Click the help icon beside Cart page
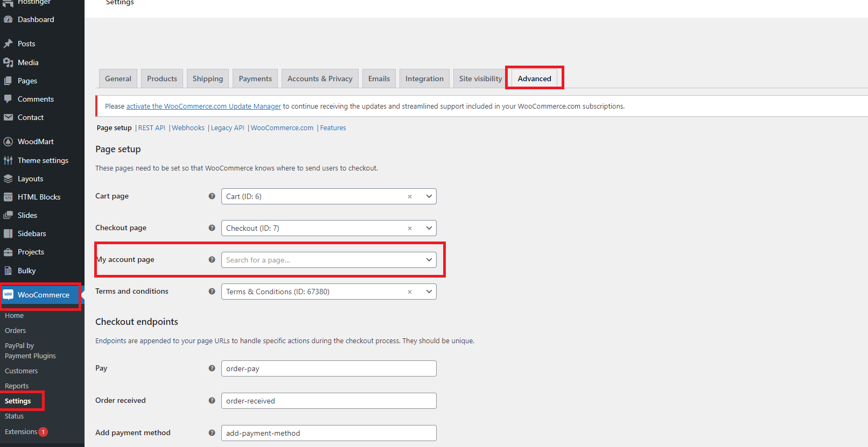868x447 pixels. [212, 196]
